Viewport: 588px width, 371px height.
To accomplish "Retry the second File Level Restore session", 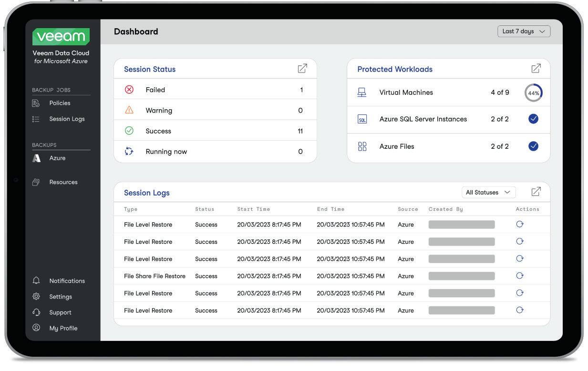I will [x=520, y=242].
